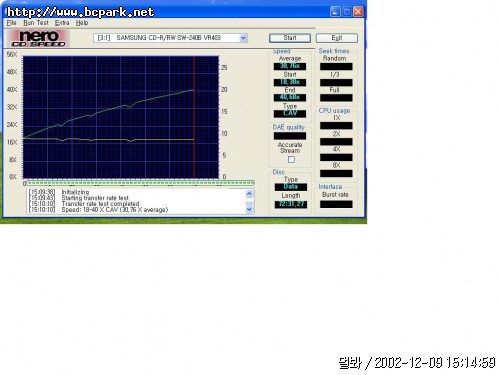Viewport: 500px width, 375px height.
Task: Expand the SAMSUNG CD-R/RW drive dropdown
Action: click(243, 38)
